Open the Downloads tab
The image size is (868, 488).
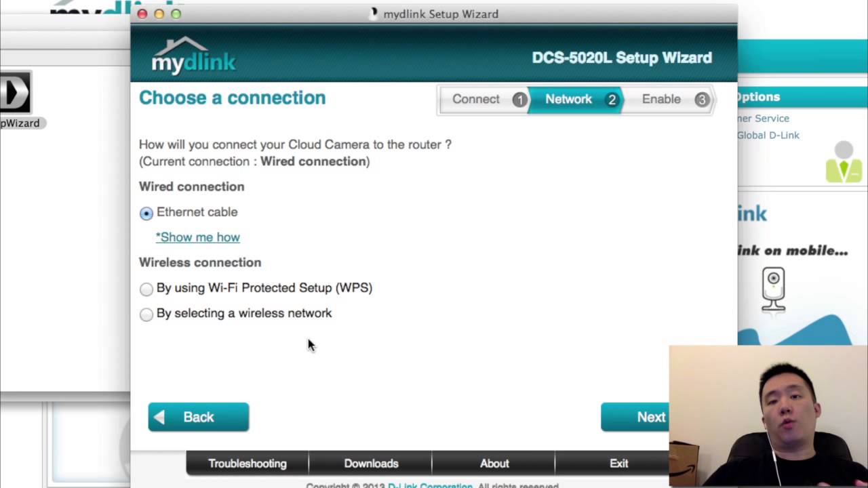pyautogui.click(x=371, y=464)
